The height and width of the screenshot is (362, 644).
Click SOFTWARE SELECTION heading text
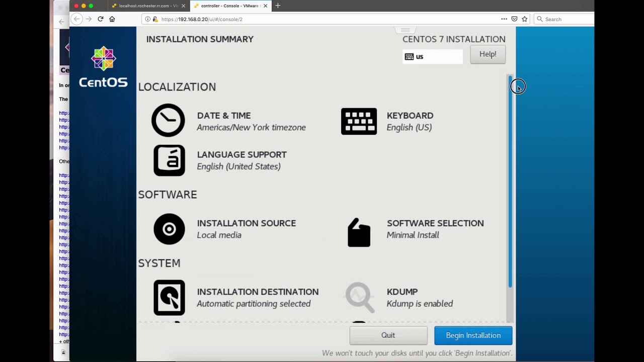[x=435, y=223]
